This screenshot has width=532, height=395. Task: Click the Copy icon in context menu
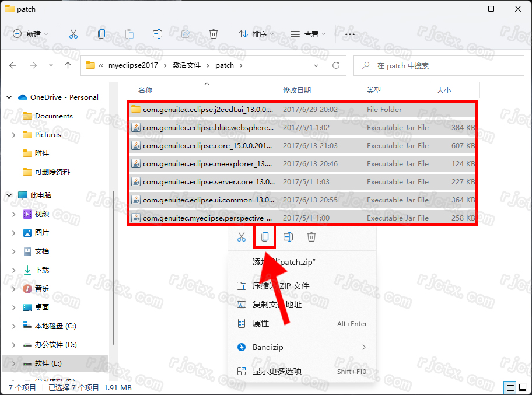(265, 237)
